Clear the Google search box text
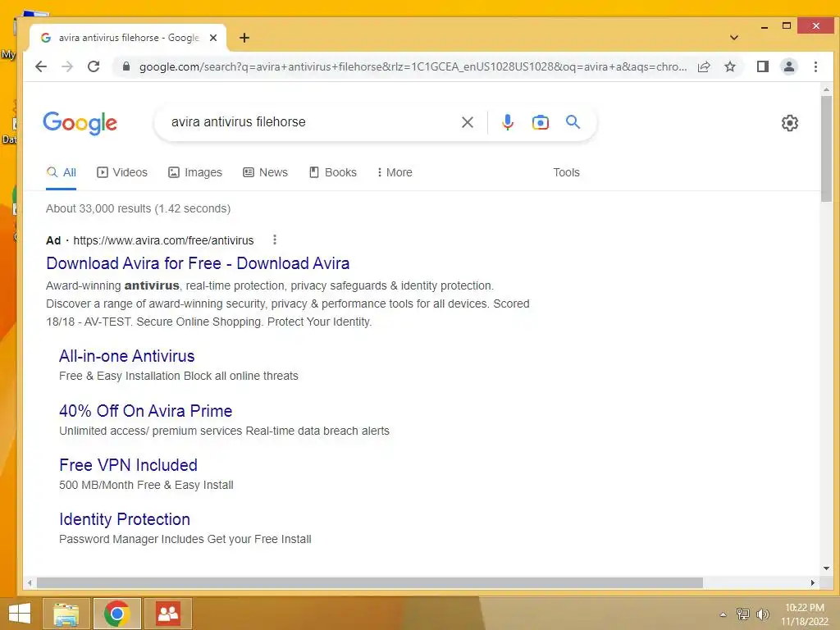Screen dimensions: 840x630 click(x=467, y=122)
